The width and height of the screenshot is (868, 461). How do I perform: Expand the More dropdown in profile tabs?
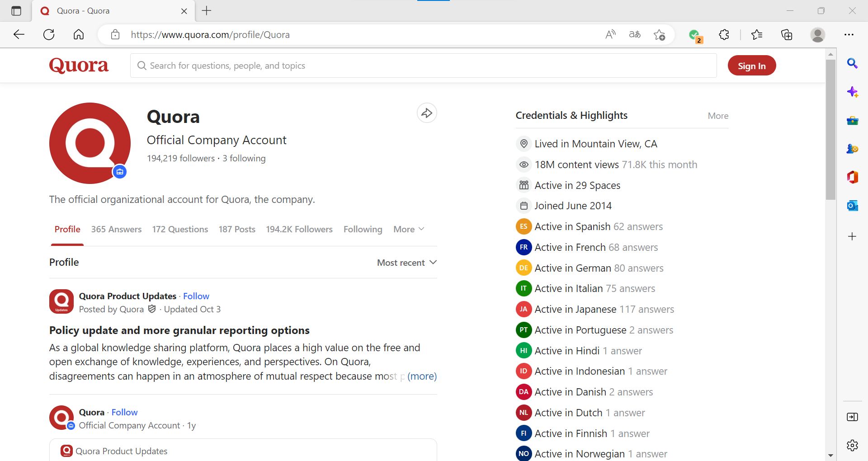pyautogui.click(x=409, y=229)
